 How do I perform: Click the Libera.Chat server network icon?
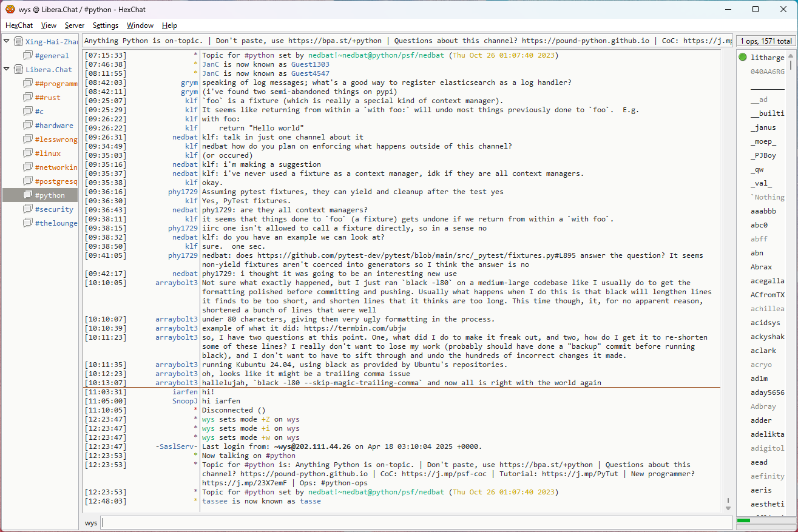[x=19, y=70]
